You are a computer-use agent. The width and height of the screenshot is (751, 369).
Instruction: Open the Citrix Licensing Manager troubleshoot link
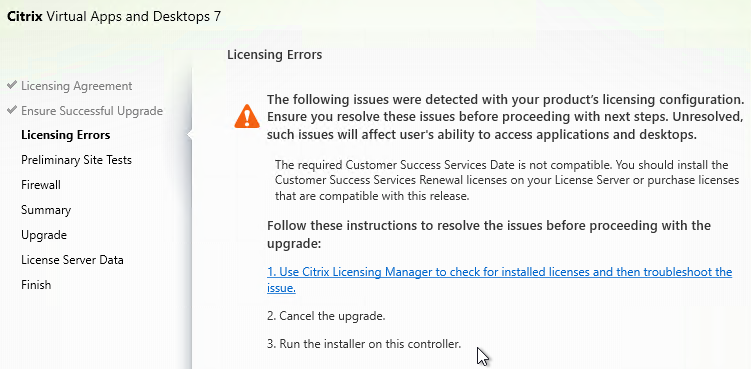click(500, 280)
